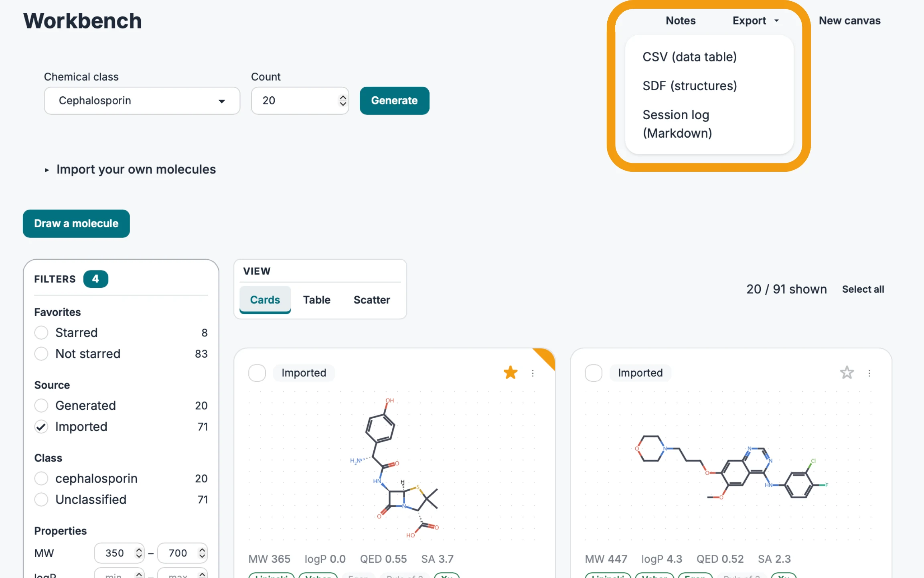Click the 'QED 0.55' value on first card
Screen dimensions: 924x578
pyautogui.click(x=383, y=559)
